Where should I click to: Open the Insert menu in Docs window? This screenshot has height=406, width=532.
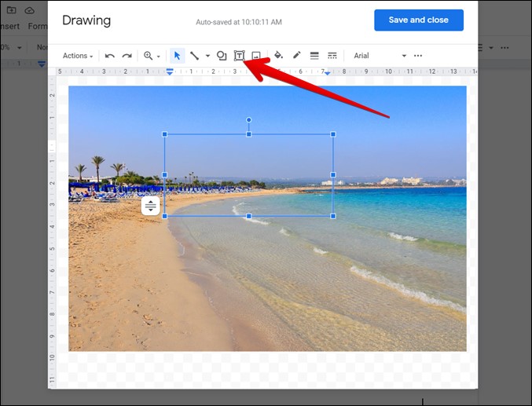9,26
